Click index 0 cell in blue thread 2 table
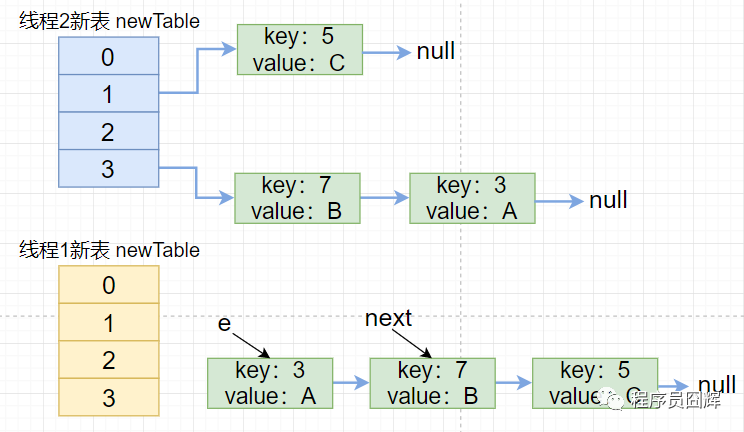The height and width of the screenshot is (432, 744). pyautogui.click(x=108, y=56)
